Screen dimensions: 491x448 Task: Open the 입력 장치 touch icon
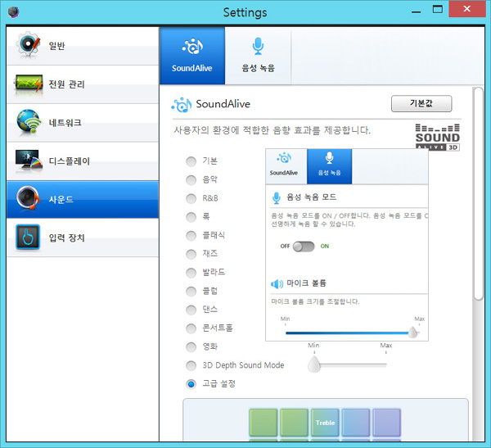[28, 237]
